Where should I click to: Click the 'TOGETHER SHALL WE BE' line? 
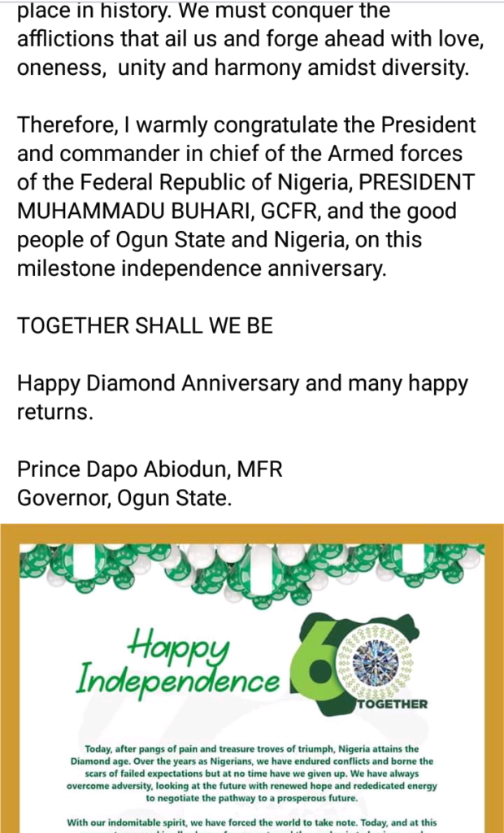pos(145,326)
